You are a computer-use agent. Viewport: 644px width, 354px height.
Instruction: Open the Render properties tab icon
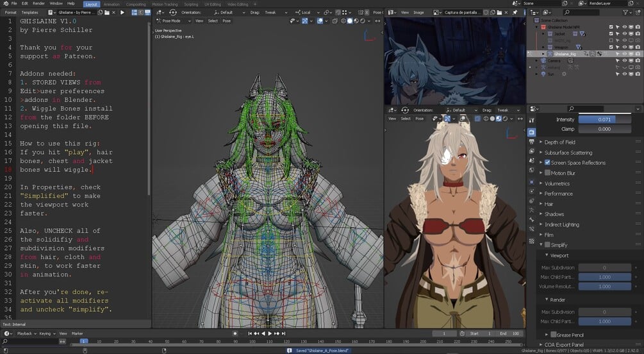[532, 131]
